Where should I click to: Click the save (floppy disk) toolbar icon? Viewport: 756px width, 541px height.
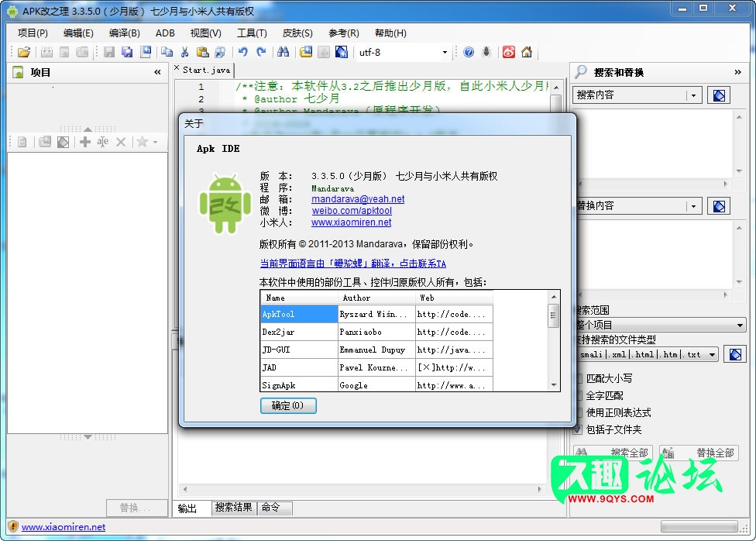click(109, 52)
